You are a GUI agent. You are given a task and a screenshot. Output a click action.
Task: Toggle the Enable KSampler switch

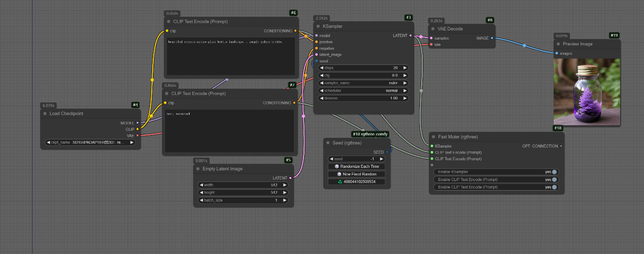554,172
